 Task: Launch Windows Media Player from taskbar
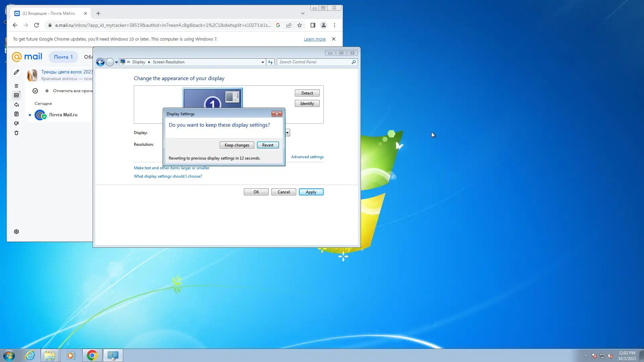pos(70,355)
